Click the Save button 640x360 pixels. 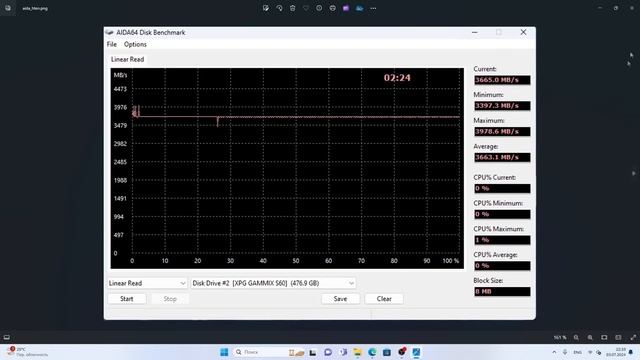[340, 299]
